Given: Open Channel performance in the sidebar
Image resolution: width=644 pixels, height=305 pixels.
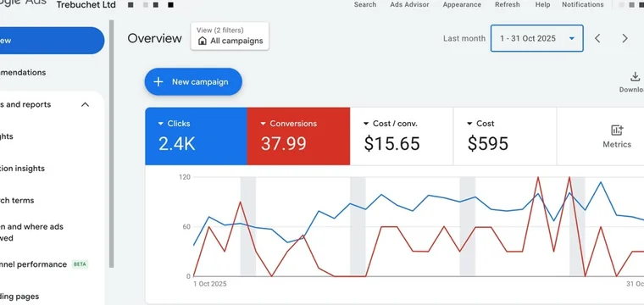Looking at the screenshot, I should tap(33, 264).
